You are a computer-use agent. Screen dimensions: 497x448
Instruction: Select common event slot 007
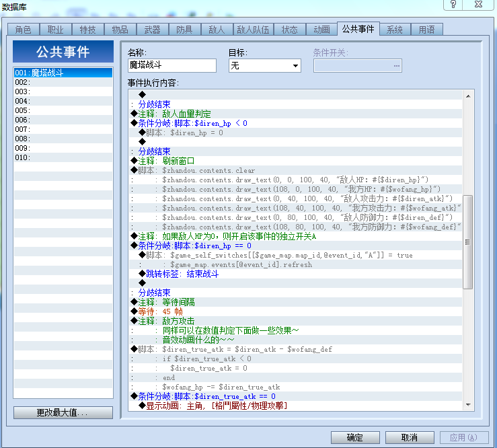pyautogui.click(x=63, y=129)
